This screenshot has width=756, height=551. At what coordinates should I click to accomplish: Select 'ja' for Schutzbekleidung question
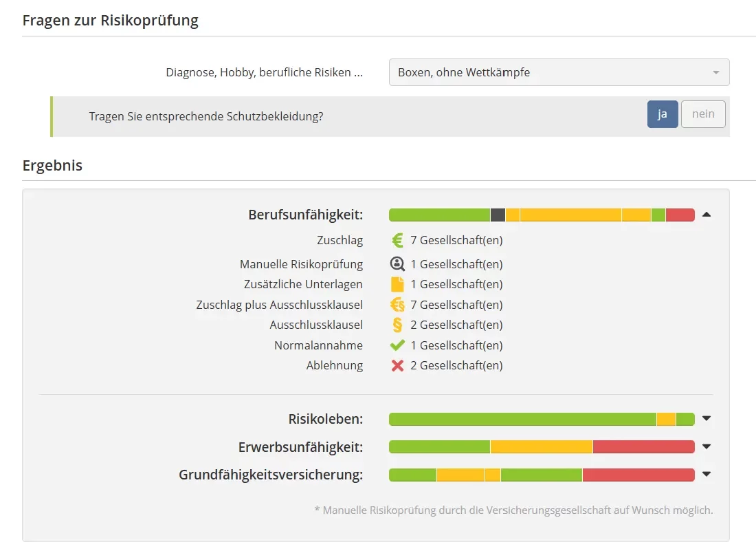pos(663,114)
